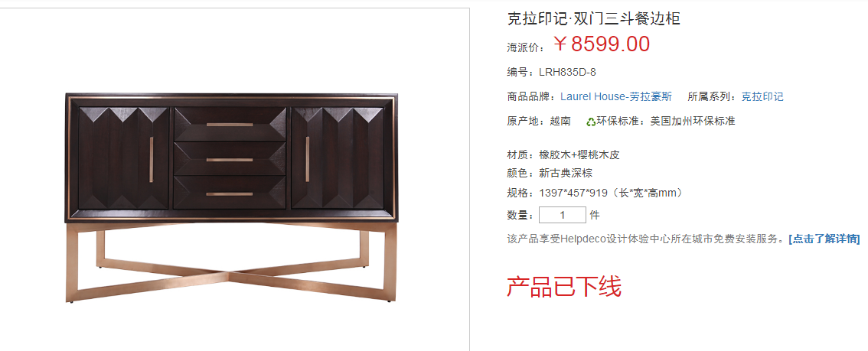
Task: Click the red price ￥8599.00
Action: pyautogui.click(x=601, y=44)
